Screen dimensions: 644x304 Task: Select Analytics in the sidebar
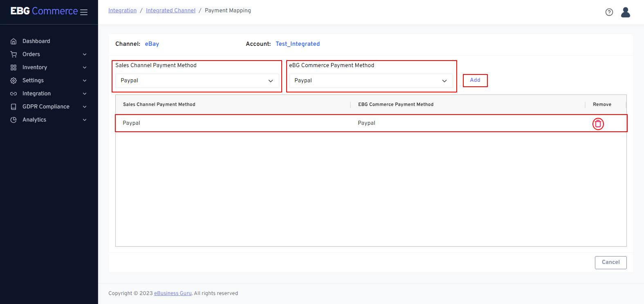[34, 120]
